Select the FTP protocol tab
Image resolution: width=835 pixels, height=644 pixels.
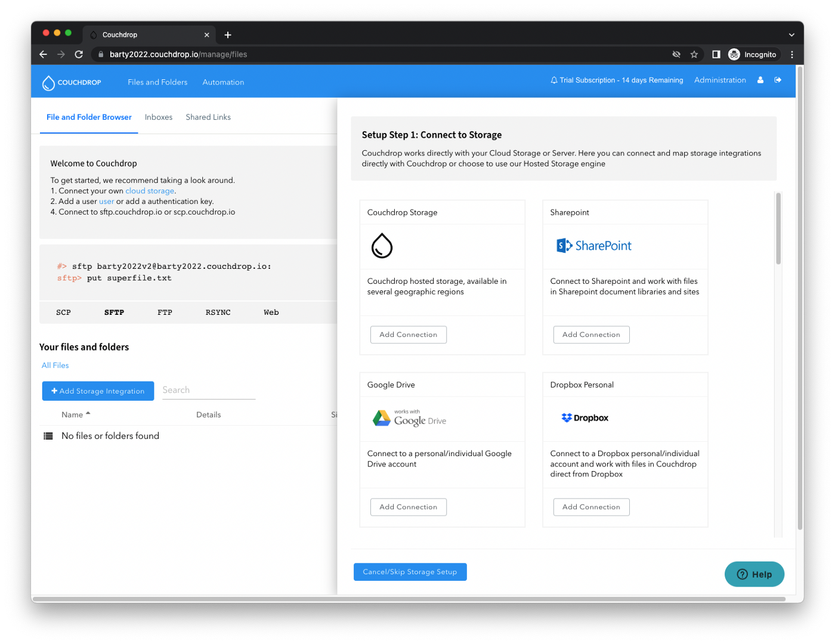pos(165,312)
